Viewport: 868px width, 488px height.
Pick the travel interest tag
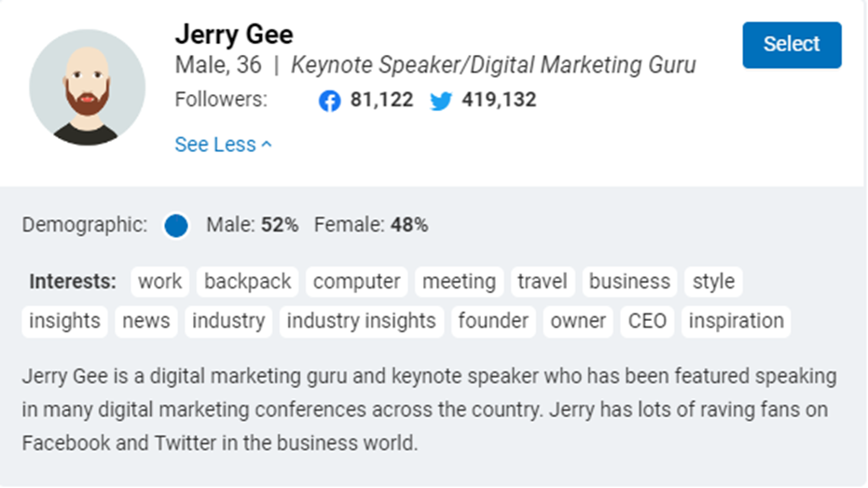[x=543, y=282]
